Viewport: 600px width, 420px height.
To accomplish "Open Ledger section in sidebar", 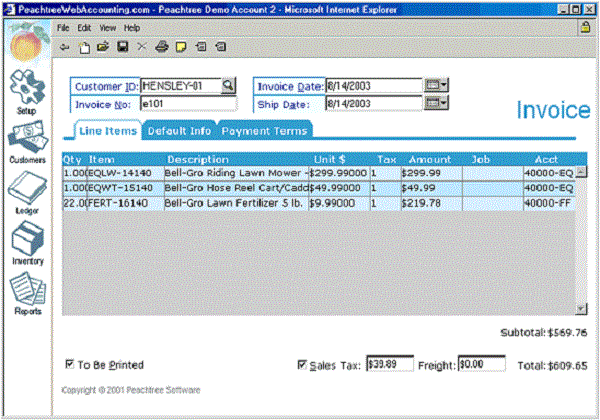I will click(x=27, y=192).
